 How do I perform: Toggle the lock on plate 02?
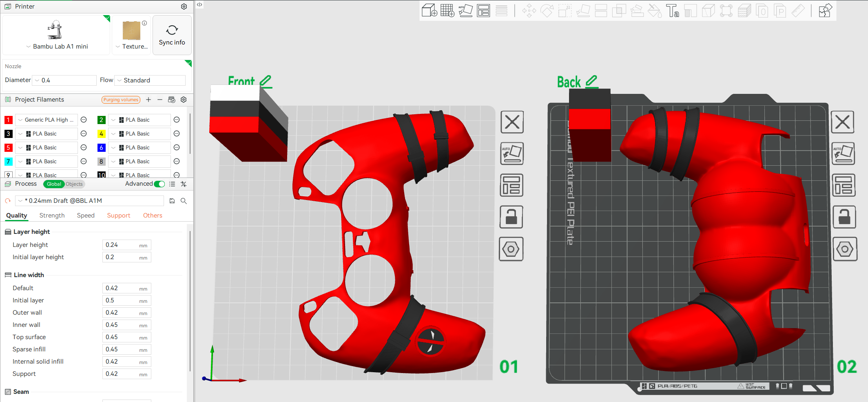pos(844,217)
